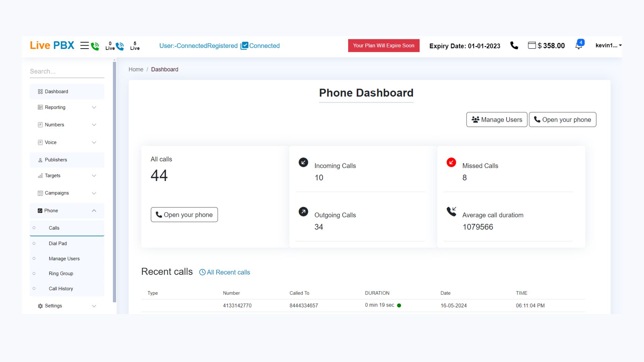Select Dial Pad under Phone

tap(67, 244)
